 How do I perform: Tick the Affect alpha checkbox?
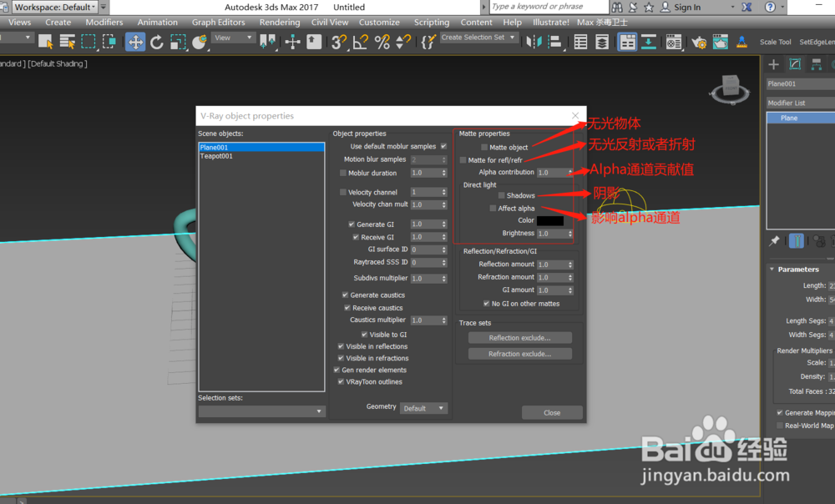coord(493,209)
